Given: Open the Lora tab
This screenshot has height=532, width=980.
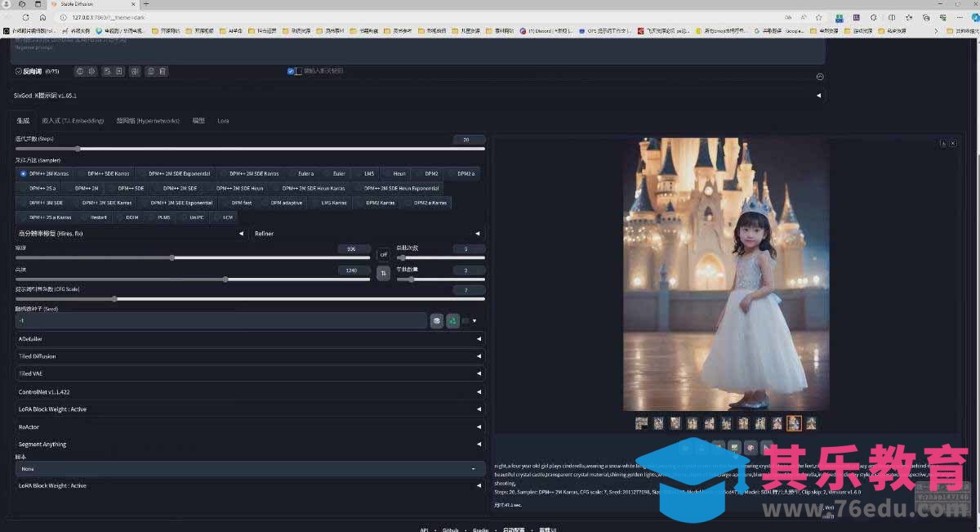Looking at the screenshot, I should point(223,120).
